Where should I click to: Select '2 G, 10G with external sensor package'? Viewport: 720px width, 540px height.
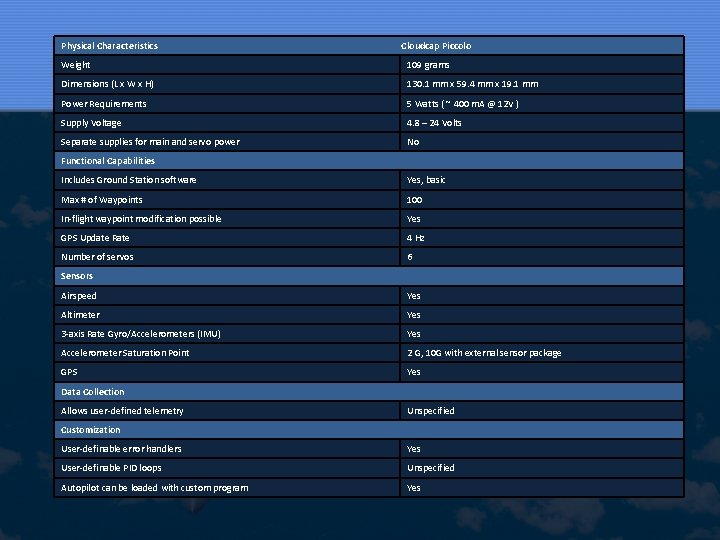(484, 353)
